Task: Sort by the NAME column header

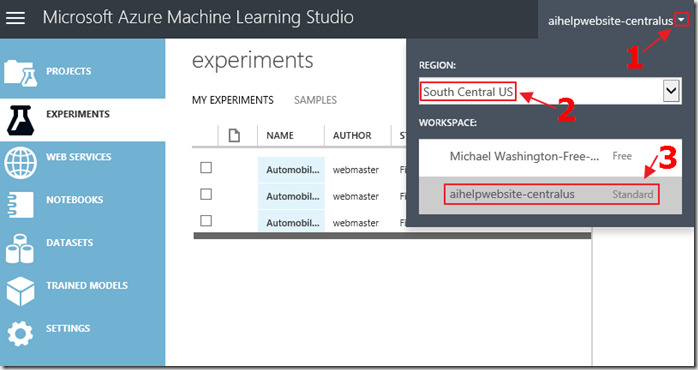Action: click(x=280, y=135)
